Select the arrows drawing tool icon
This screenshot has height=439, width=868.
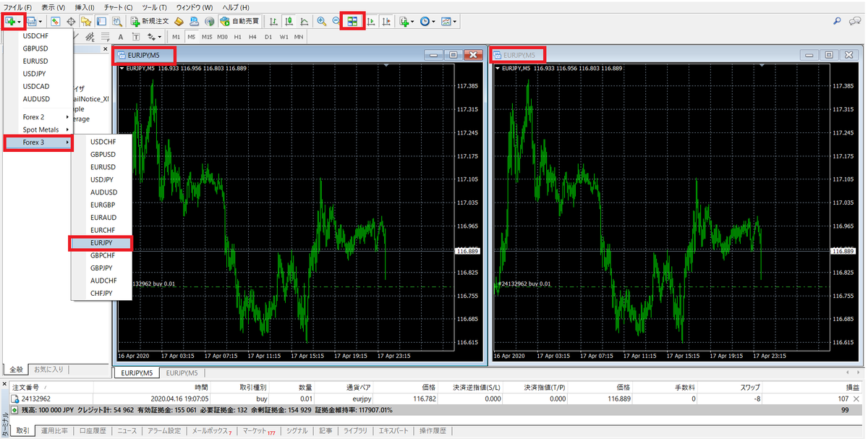click(x=152, y=37)
